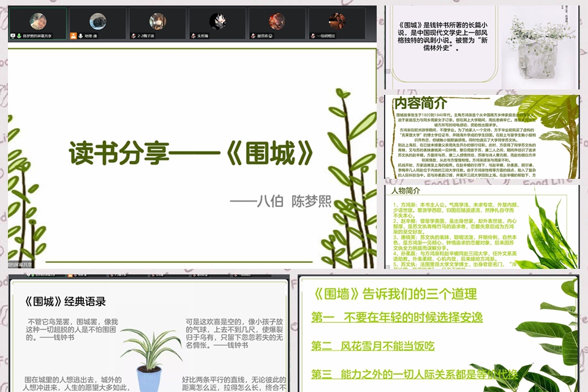Click the link starting with 第三 能力之外
This screenshot has height=392, width=588.
click(x=415, y=374)
